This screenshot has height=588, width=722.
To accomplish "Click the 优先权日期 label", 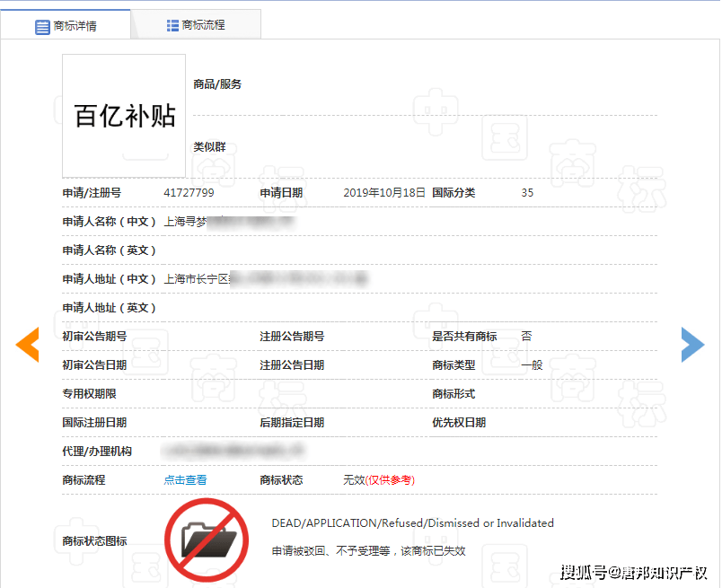I will (x=459, y=423).
